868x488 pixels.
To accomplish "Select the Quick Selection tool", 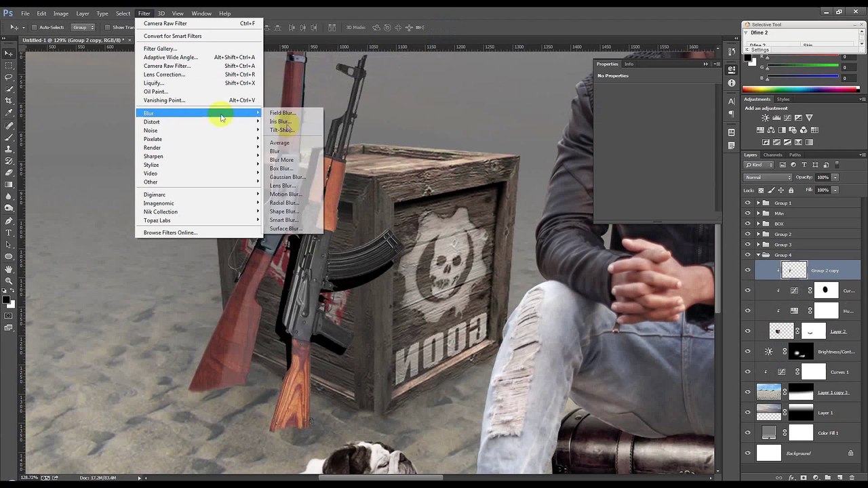I will (x=8, y=89).
